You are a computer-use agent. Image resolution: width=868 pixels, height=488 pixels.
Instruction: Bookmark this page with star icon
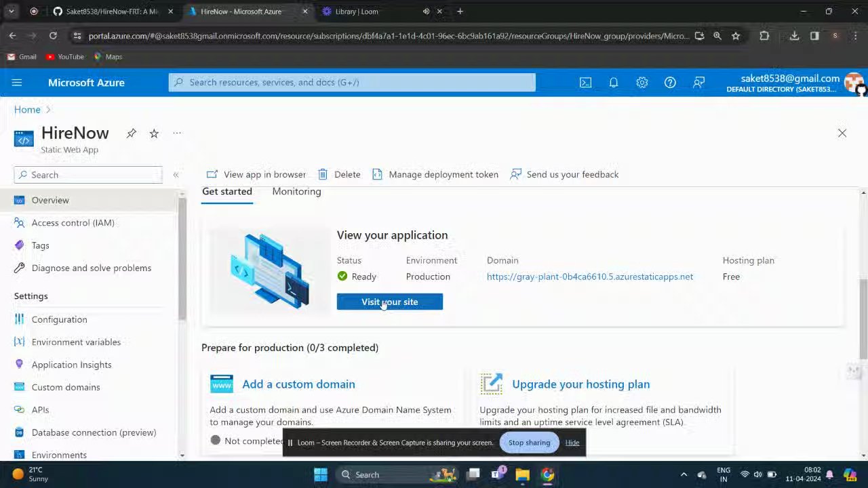coord(736,36)
